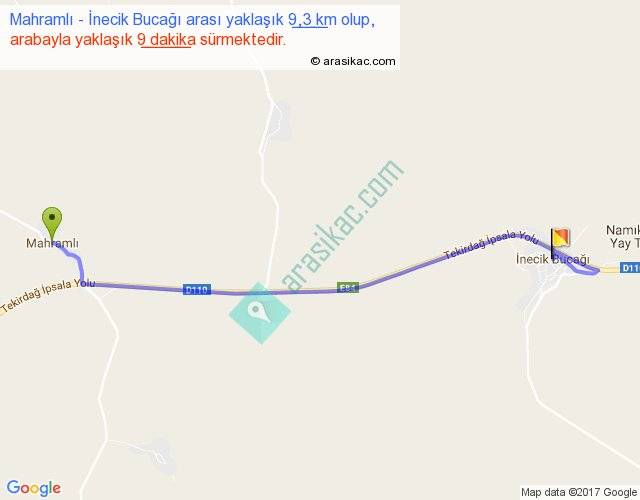640x500 pixels.
Task: Click the route loop end near İnecik Bucağı
Action: click(586, 269)
